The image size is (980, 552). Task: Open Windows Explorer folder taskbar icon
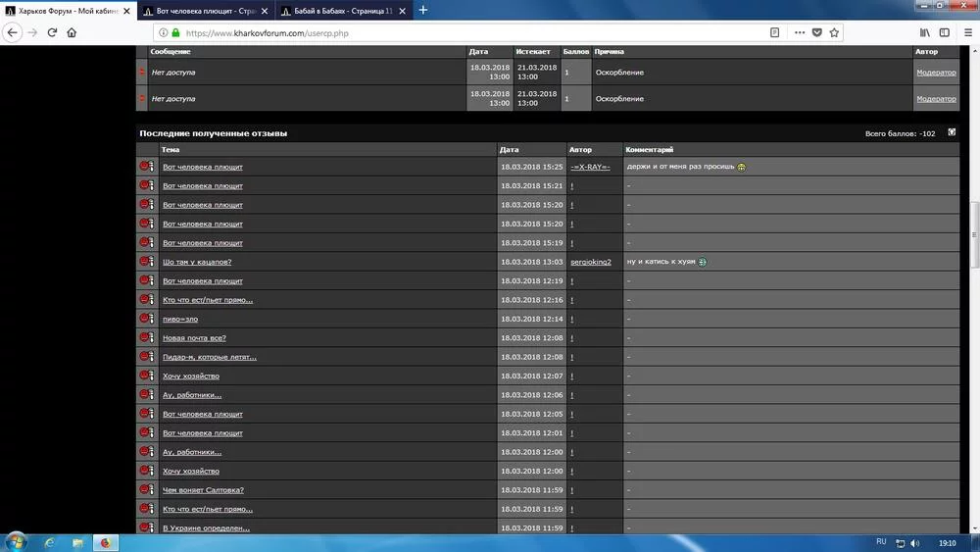coord(77,542)
